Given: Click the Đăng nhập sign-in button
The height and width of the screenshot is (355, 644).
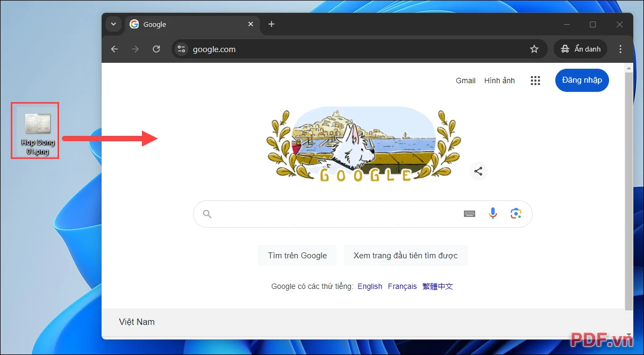Looking at the screenshot, I should pos(582,81).
